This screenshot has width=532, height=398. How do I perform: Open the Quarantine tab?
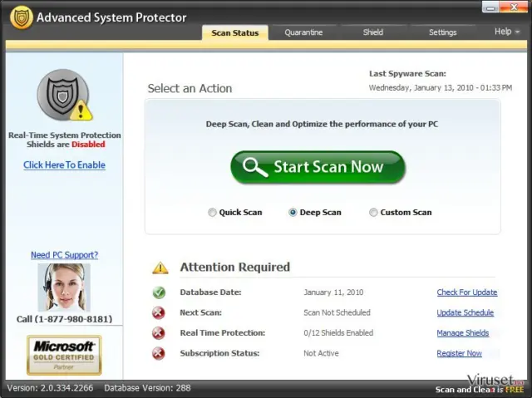pos(303,32)
